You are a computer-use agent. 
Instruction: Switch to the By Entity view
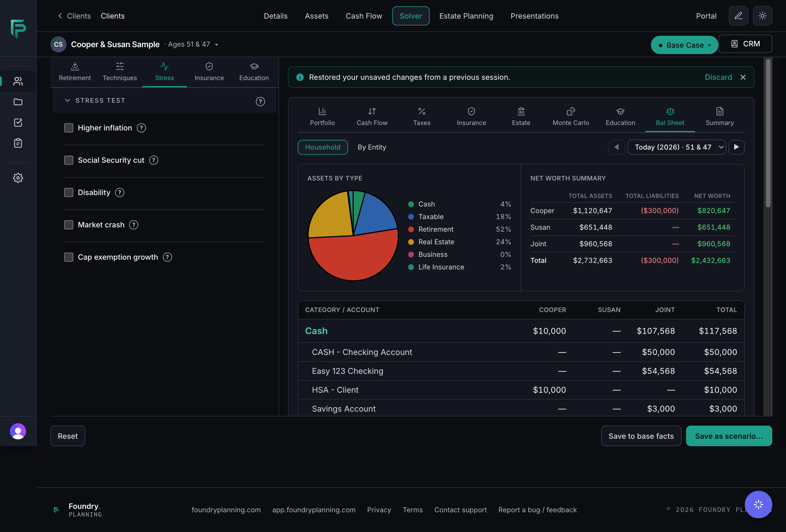click(372, 147)
